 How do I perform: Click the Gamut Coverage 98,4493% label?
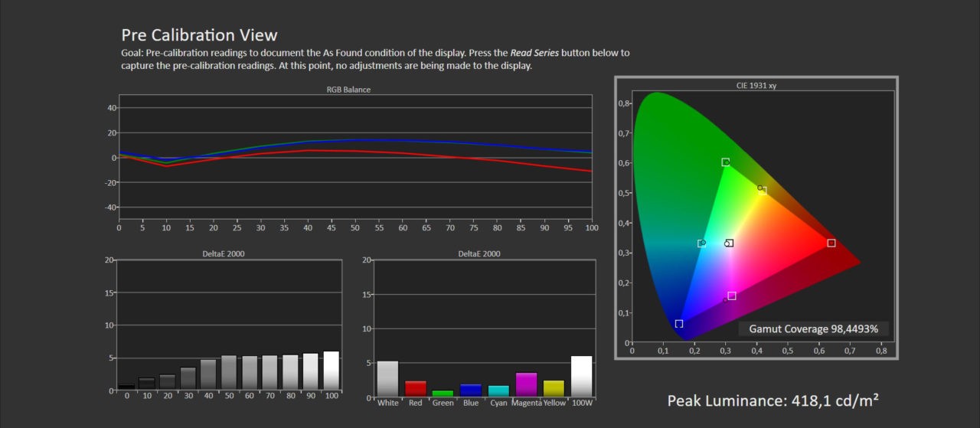tap(813, 329)
